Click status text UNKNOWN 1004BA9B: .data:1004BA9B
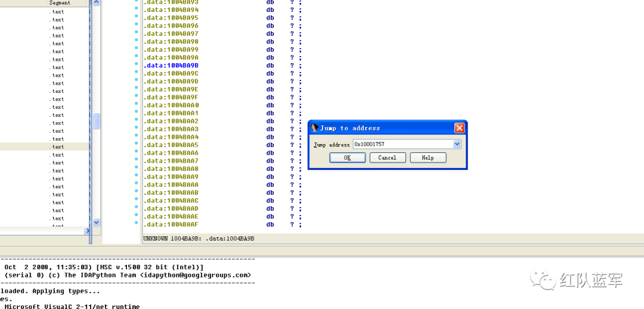This screenshot has width=644, height=309. click(x=199, y=238)
